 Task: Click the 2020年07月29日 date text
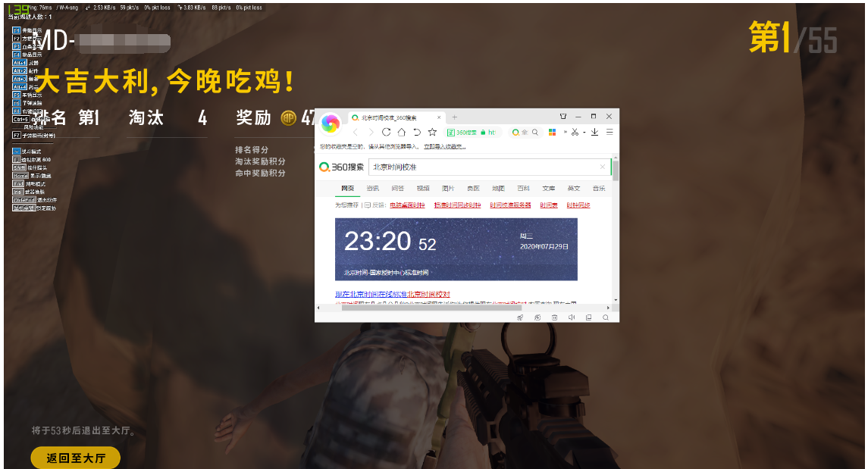pyautogui.click(x=544, y=247)
